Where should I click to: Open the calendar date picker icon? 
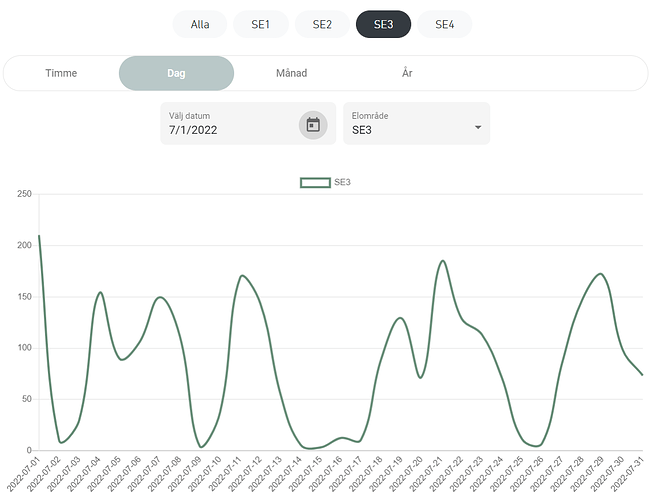[x=313, y=125]
